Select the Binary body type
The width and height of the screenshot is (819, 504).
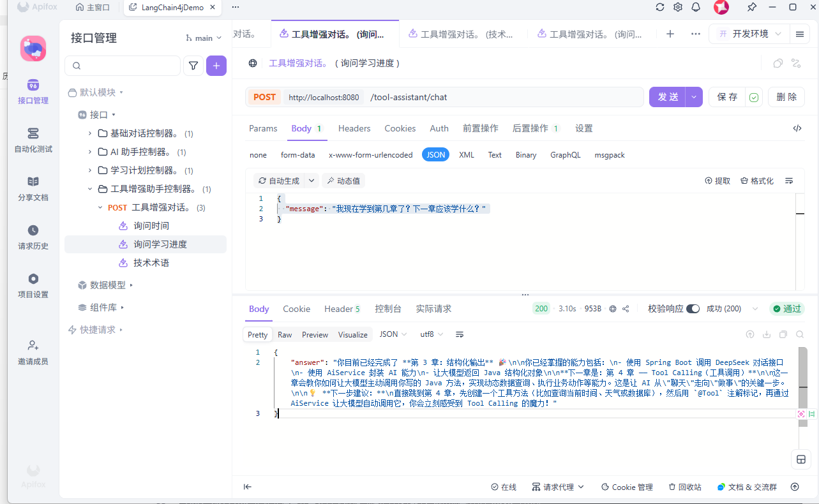click(x=526, y=155)
